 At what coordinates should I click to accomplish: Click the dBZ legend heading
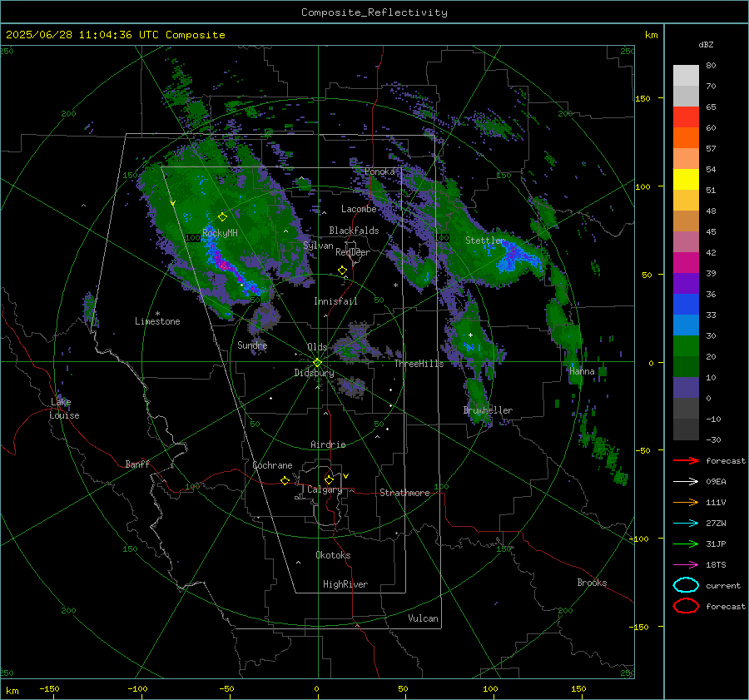click(706, 44)
